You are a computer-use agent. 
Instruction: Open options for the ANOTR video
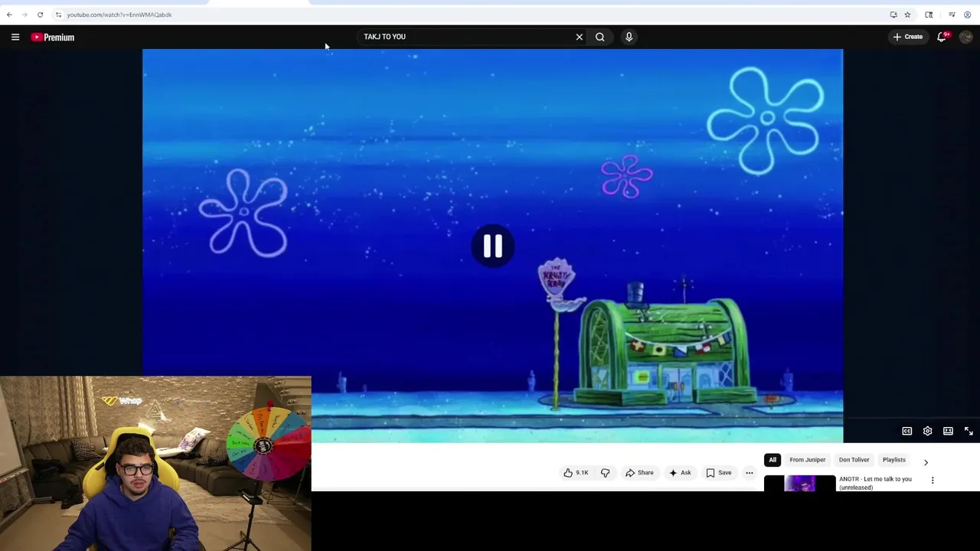(933, 481)
